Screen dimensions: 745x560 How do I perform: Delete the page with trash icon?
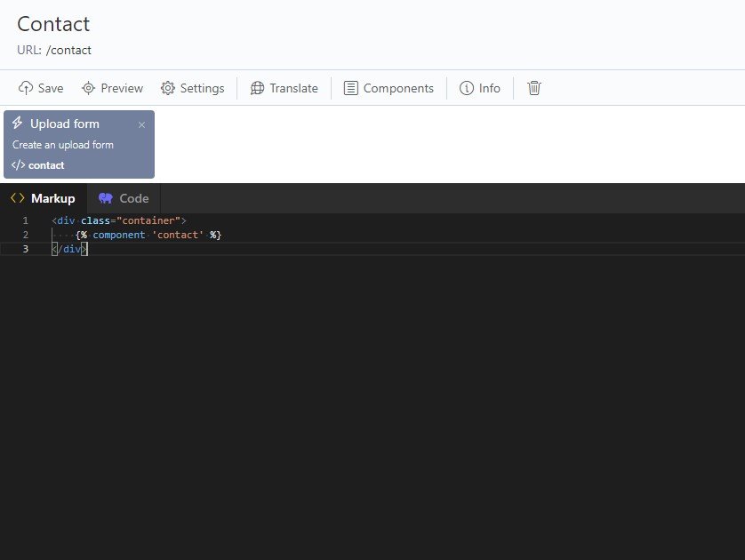pos(534,88)
